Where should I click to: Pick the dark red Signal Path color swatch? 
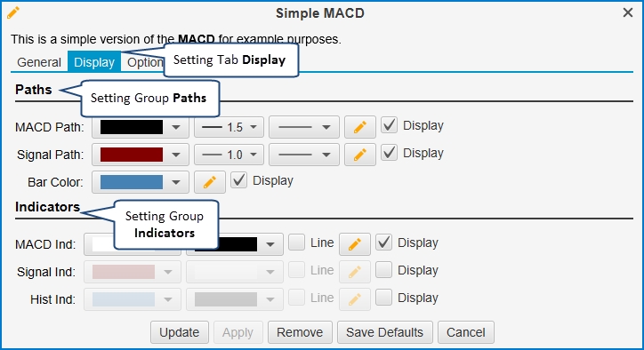coord(132,155)
